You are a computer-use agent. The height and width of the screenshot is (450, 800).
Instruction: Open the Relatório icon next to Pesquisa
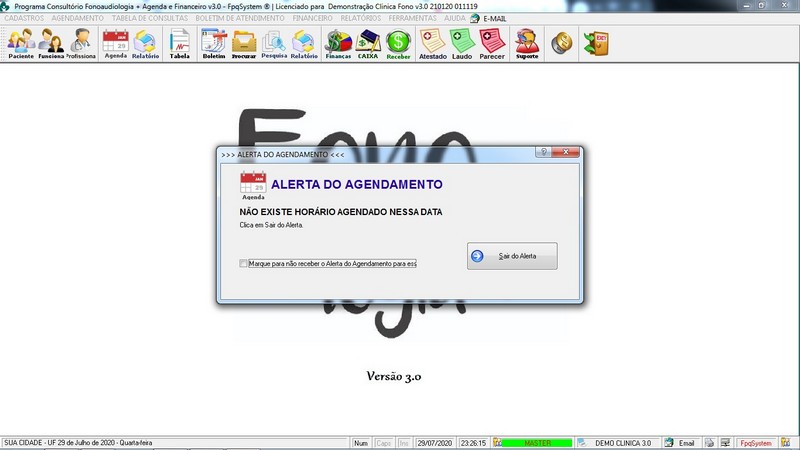304,44
